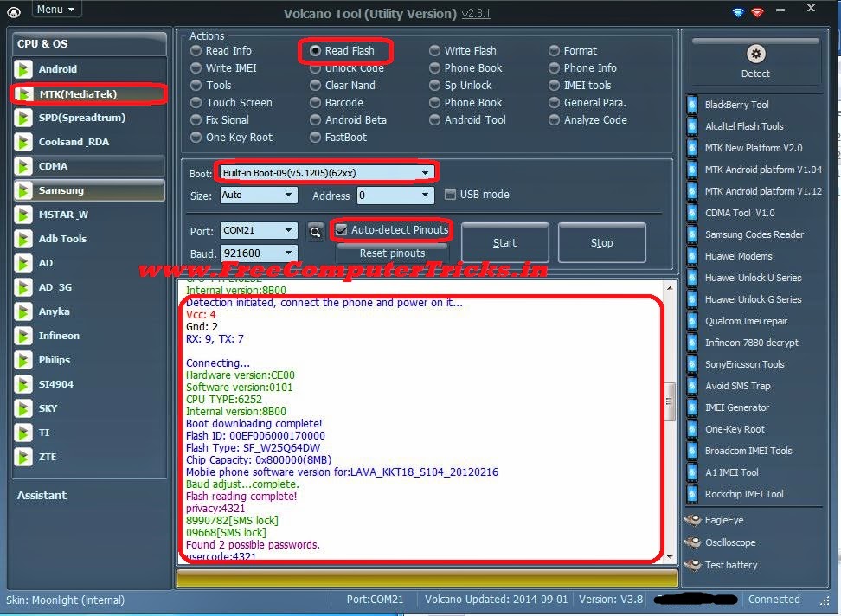This screenshot has width=841, height=616.
Task: Toggle the Auto-detect Pinouts checkbox
Action: 341,230
